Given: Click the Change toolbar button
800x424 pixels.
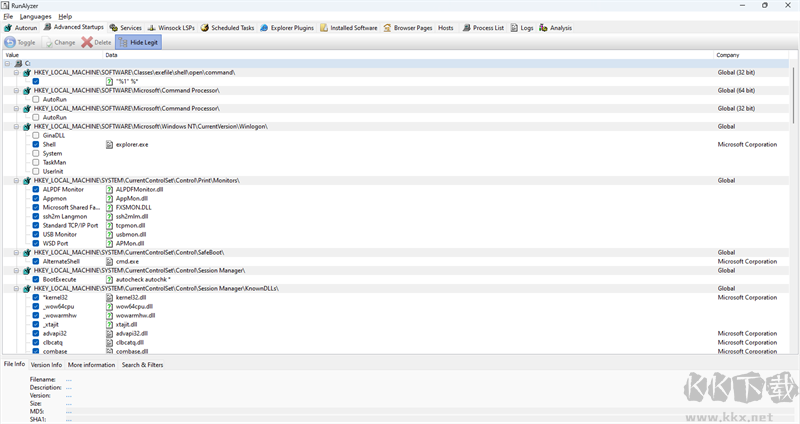Looking at the screenshot, I should (x=60, y=42).
